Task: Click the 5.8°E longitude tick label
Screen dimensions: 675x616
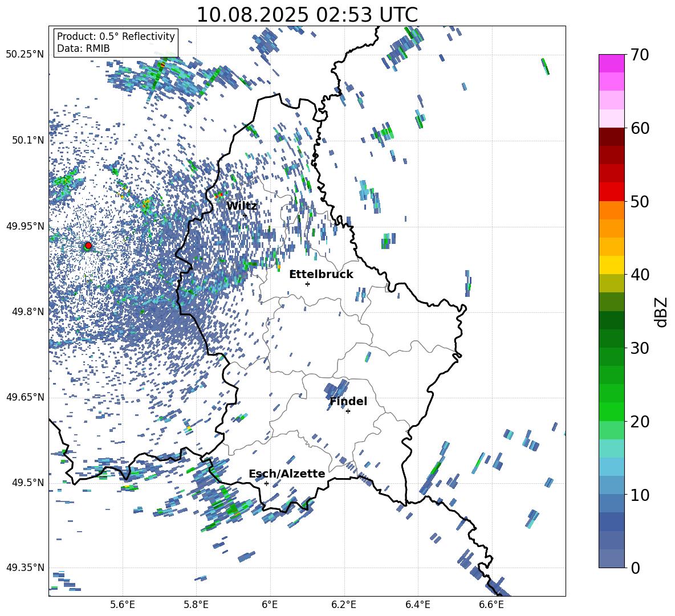Action: pos(196,605)
